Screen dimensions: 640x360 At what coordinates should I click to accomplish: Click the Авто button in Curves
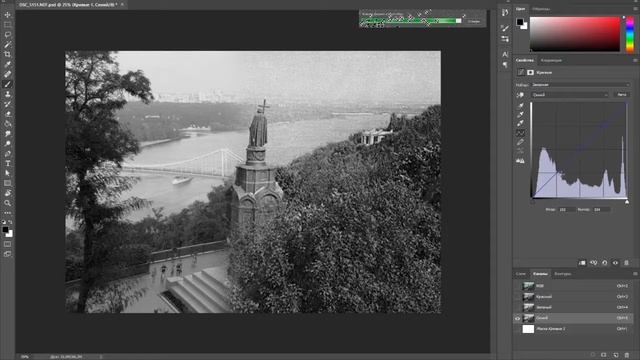622,95
